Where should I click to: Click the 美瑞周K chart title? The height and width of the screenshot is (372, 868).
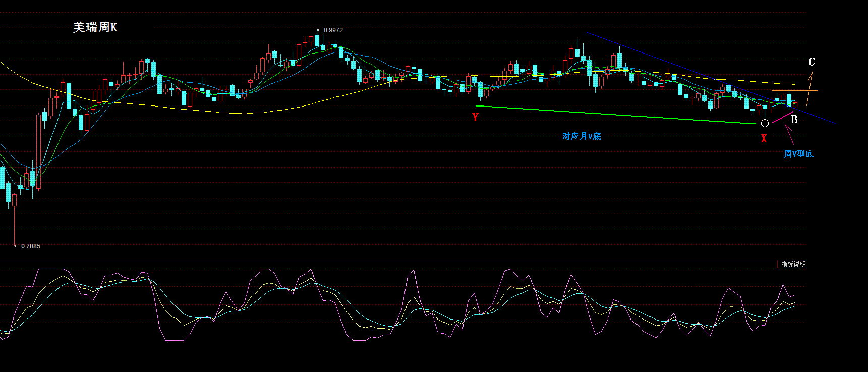pyautogui.click(x=95, y=27)
